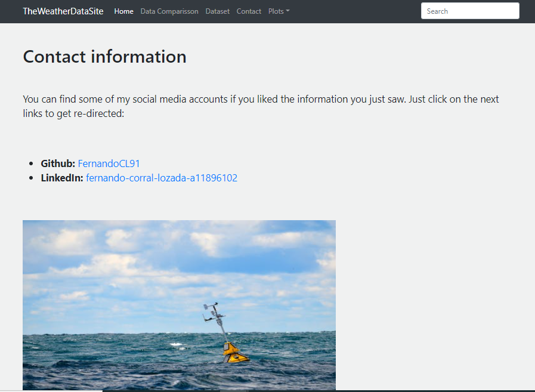Select the Contact nav item

249,11
